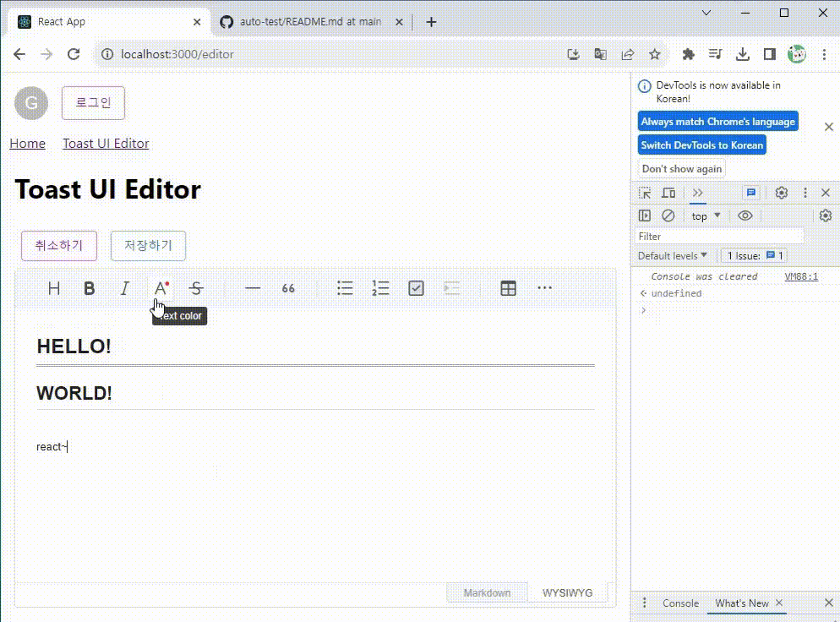Viewport: 840px width, 622px height.
Task: Clear the console
Action: [x=668, y=216]
